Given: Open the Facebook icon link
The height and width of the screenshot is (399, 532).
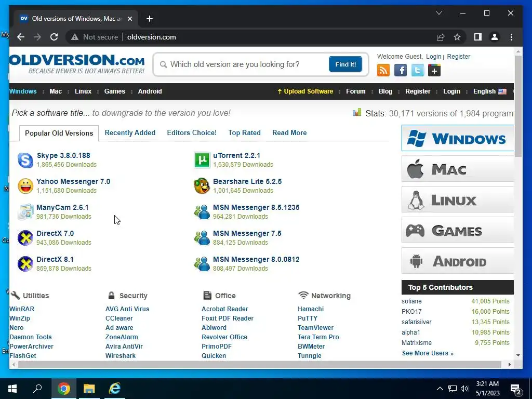Looking at the screenshot, I should pos(401,71).
